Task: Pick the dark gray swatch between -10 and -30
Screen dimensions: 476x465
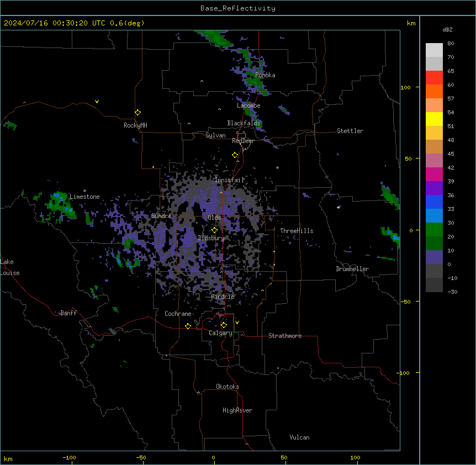Action: pyautogui.click(x=434, y=285)
